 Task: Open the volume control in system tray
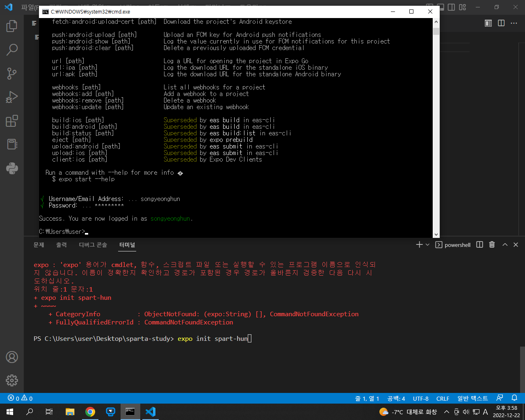(x=466, y=412)
